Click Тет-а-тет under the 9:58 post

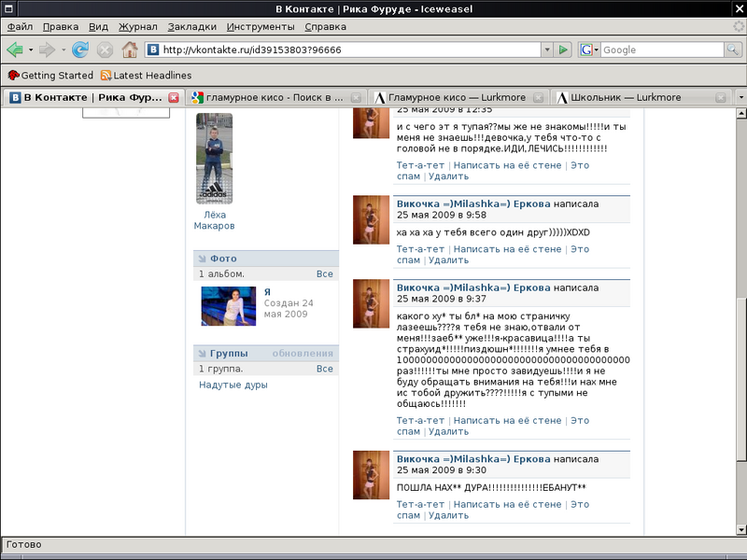(x=420, y=249)
